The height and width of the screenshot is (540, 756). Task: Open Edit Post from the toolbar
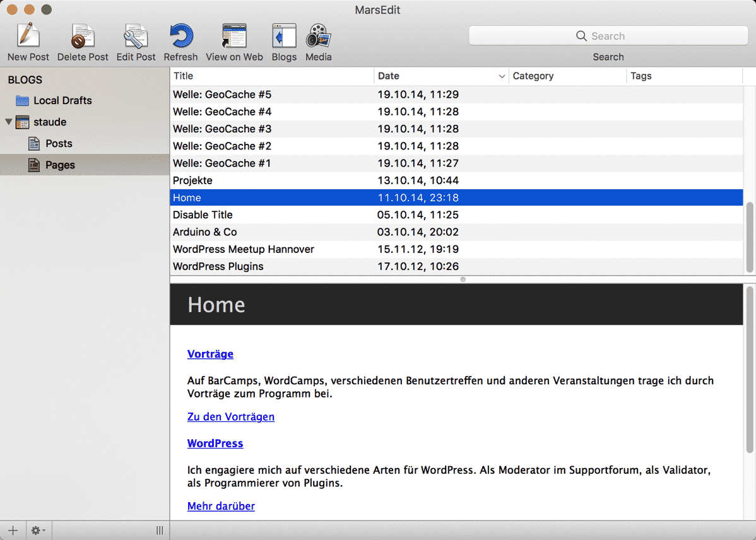pos(136,36)
